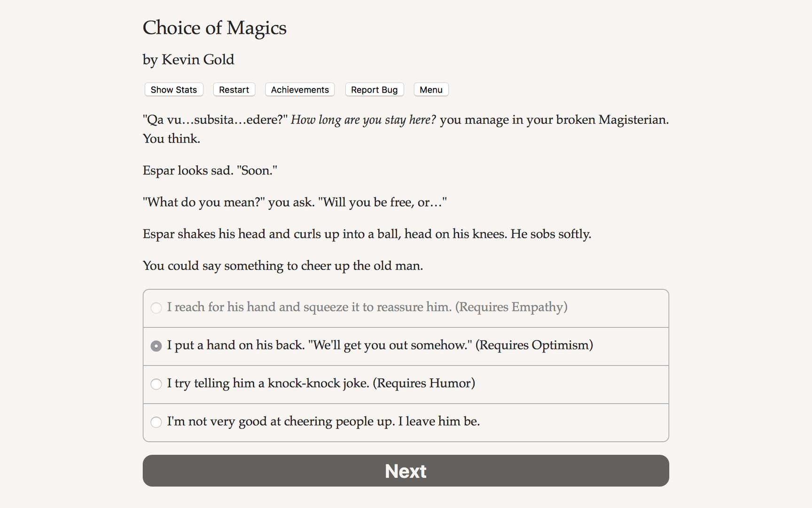This screenshot has width=812, height=508.
Task: Report a bug
Action: pyautogui.click(x=374, y=89)
